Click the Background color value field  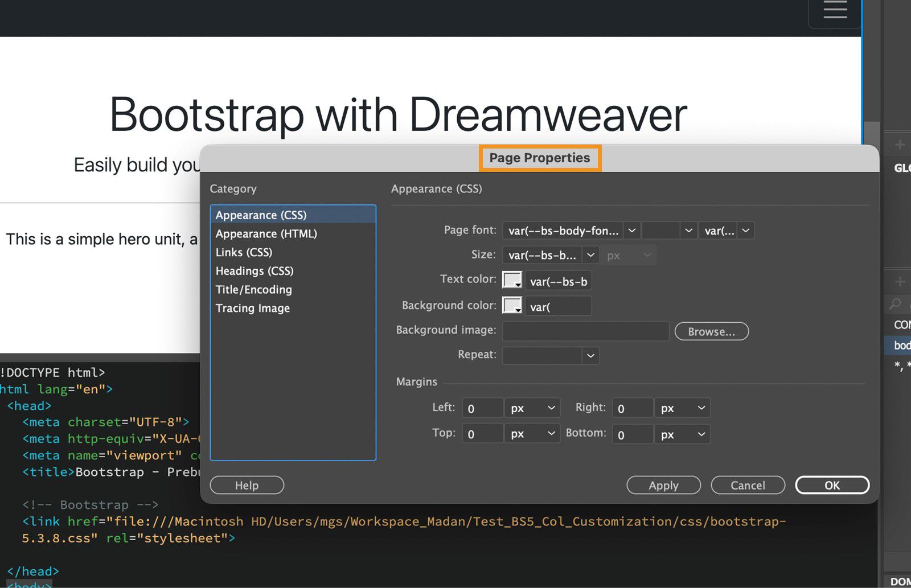coord(558,306)
